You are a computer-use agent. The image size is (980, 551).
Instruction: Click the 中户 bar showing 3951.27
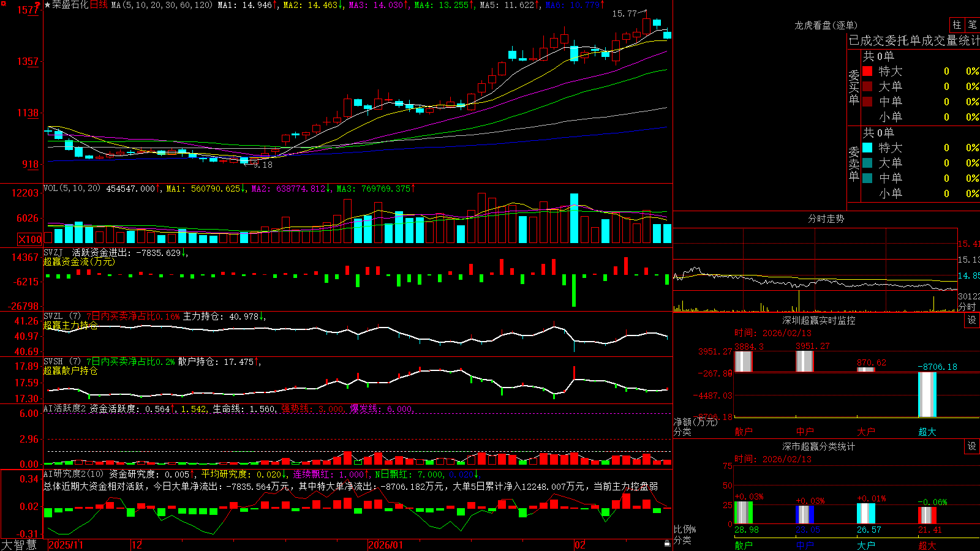pyautogui.click(x=804, y=361)
